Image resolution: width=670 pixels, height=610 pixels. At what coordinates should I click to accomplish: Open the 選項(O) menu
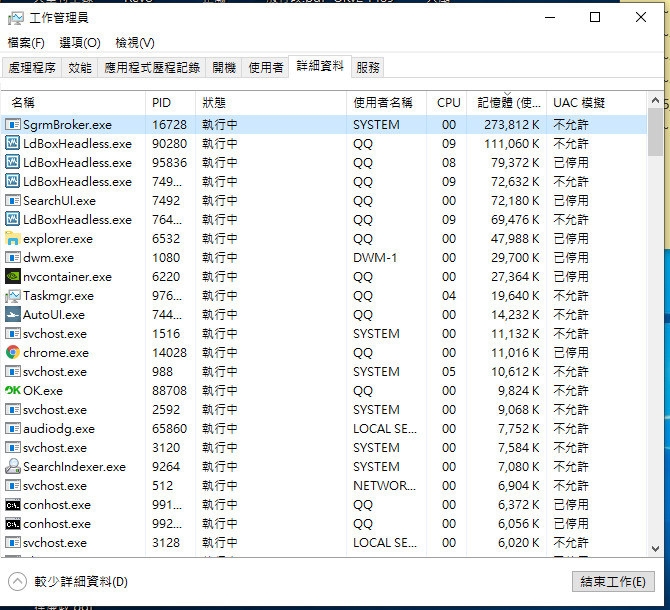click(x=80, y=43)
